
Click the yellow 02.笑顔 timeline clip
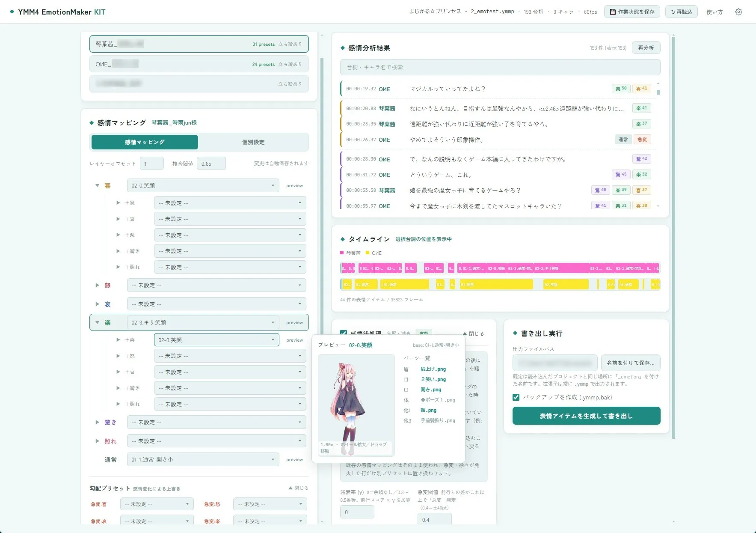(566, 284)
